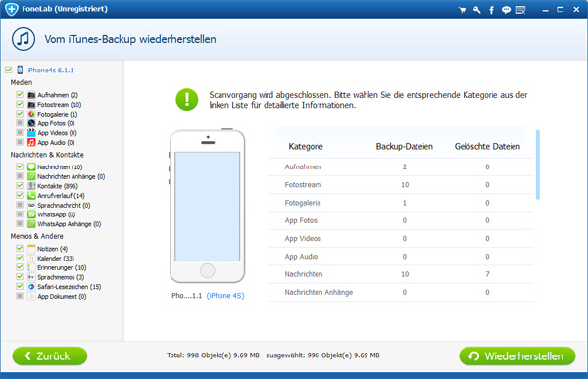Viewport: 588px width, 379px height.
Task: Click the Anrufverlauf phone icon
Action: pos(31,195)
